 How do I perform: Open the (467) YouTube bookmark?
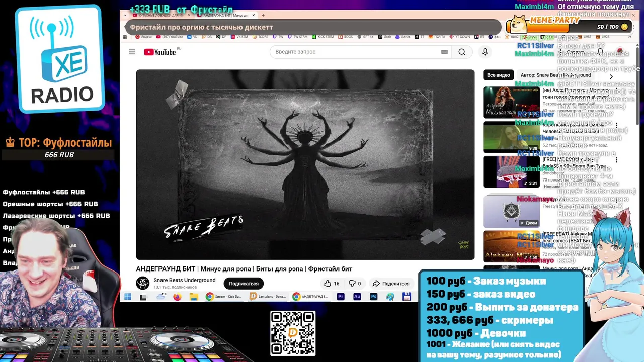coord(170,37)
